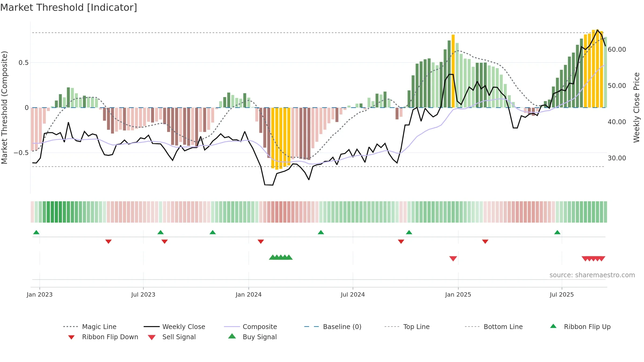Click the 30.00 price axis label
Image resolution: width=644 pixels, height=362 pixels.
[617, 158]
